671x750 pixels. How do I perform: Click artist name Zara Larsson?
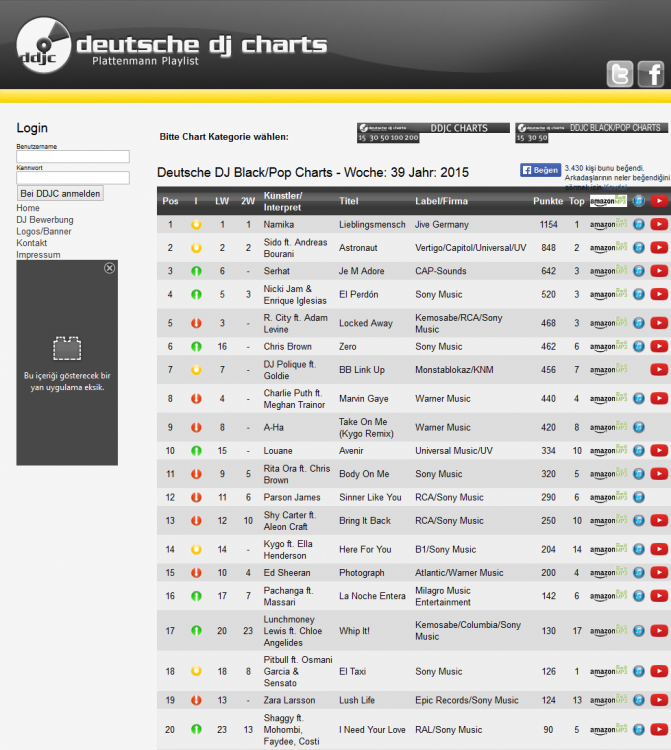(289, 700)
